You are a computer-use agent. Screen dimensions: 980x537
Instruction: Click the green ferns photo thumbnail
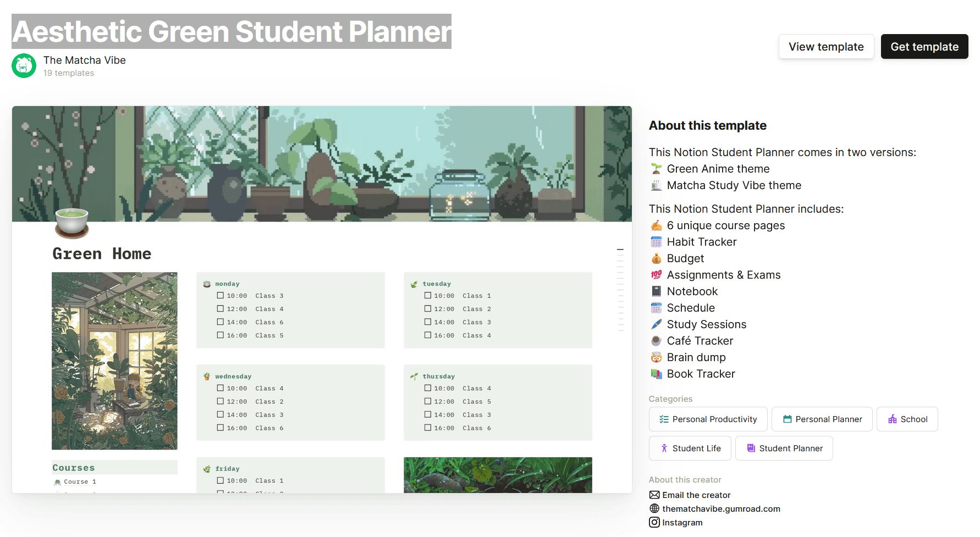pos(498,475)
